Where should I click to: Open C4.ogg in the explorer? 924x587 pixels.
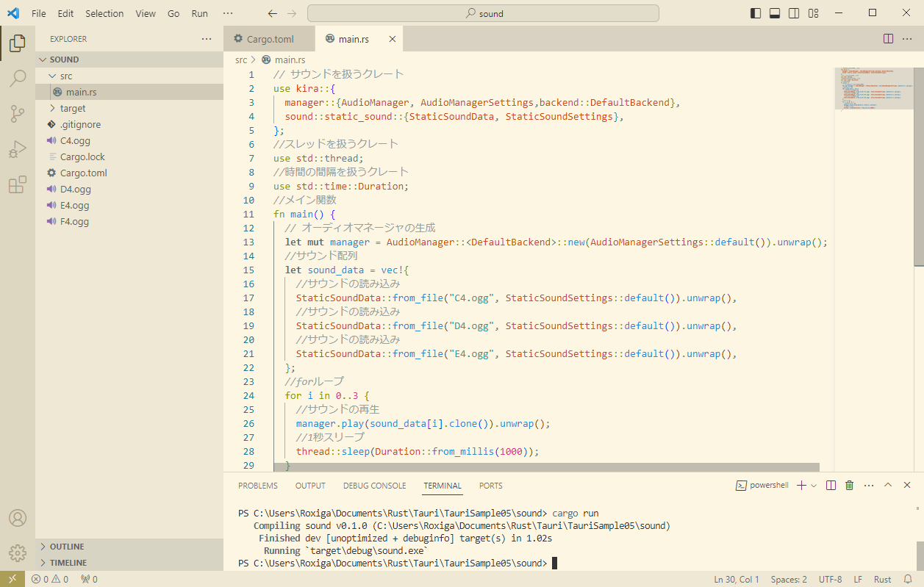point(75,140)
